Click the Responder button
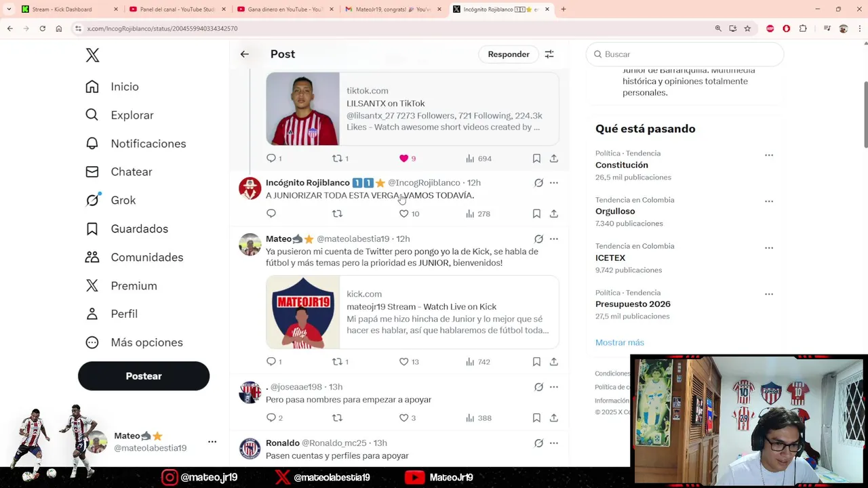 coord(509,54)
